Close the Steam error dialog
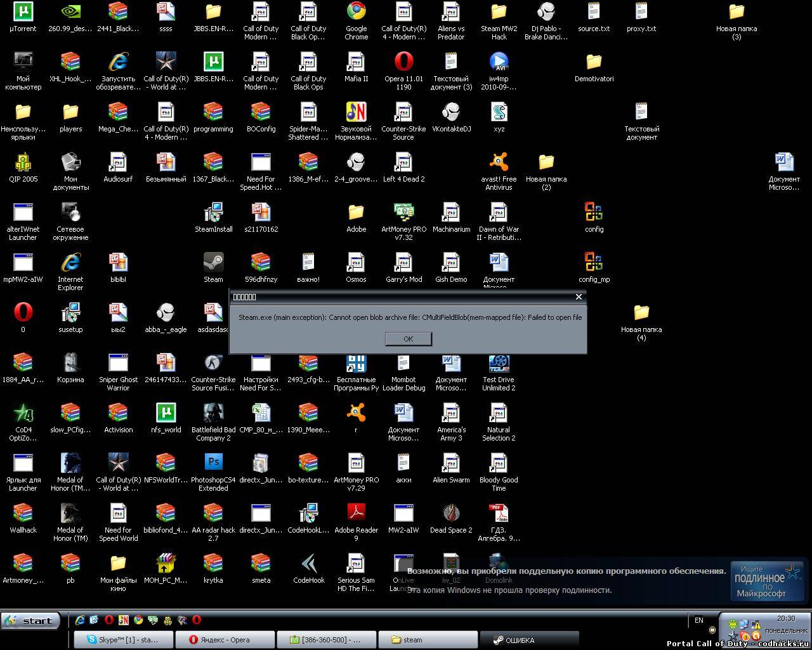The image size is (812, 650). (x=578, y=296)
